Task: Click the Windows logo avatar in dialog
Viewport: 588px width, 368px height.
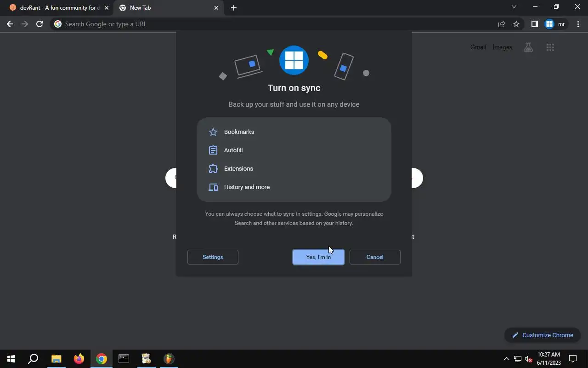Action: pos(294,60)
